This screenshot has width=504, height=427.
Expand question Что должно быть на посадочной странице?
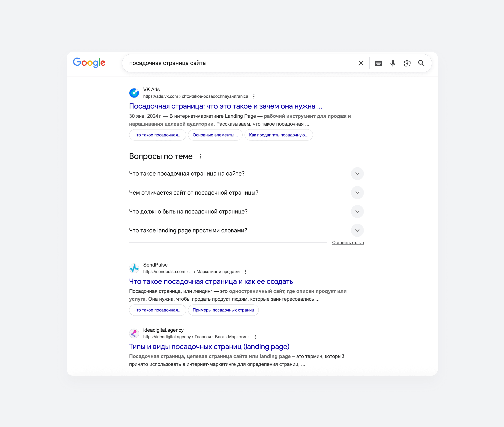(x=357, y=212)
